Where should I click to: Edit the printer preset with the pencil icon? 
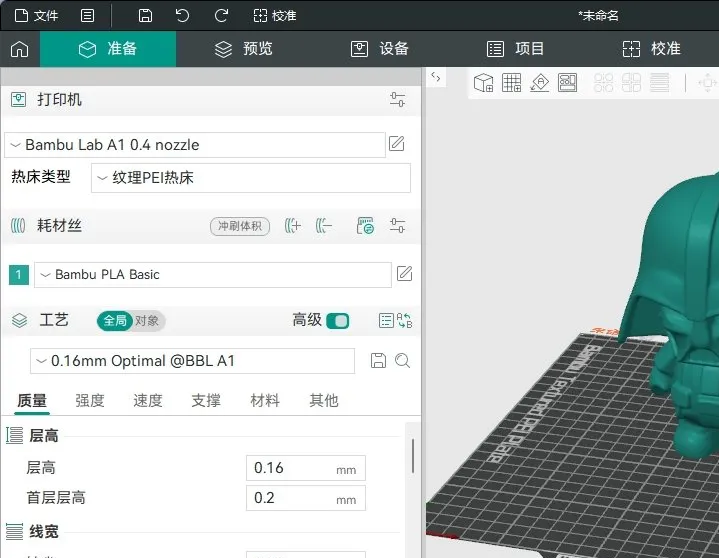pos(397,144)
